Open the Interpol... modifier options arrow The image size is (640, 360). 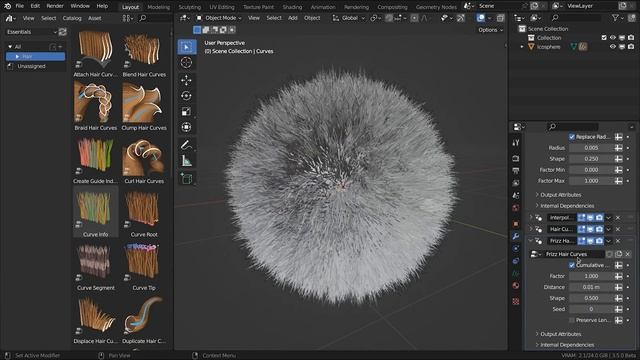[609, 218]
